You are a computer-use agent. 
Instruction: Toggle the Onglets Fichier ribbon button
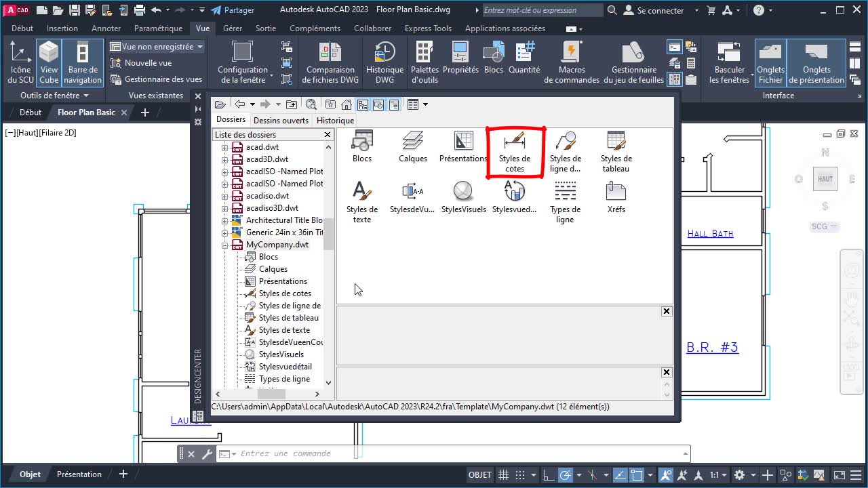(770, 62)
